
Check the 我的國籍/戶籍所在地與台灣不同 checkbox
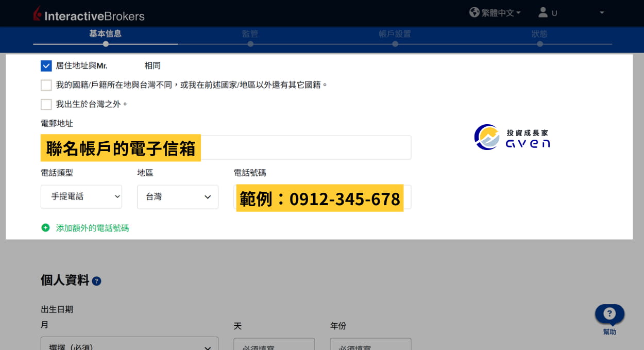pos(46,85)
